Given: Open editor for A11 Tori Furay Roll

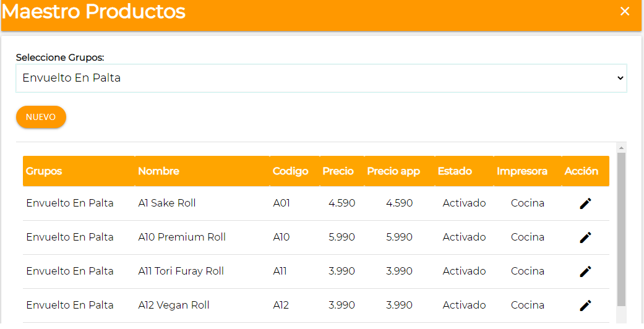Looking at the screenshot, I should click(x=585, y=271).
